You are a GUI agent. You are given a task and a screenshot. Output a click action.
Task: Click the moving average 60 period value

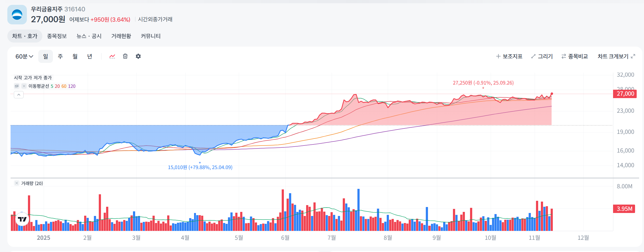click(x=64, y=86)
